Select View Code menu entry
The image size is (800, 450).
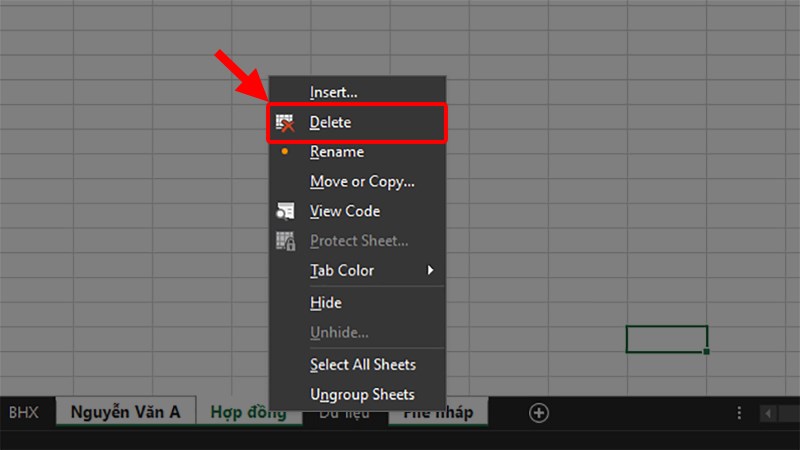[x=357, y=211]
